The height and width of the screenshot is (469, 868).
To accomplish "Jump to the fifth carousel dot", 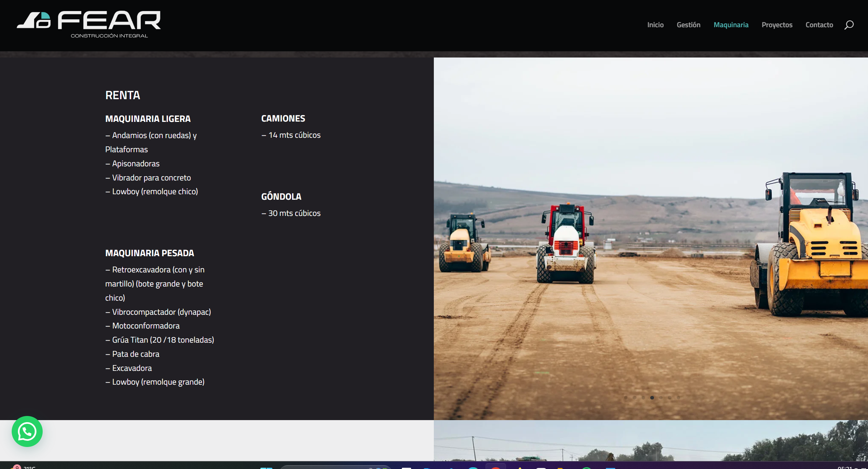I will click(x=661, y=397).
